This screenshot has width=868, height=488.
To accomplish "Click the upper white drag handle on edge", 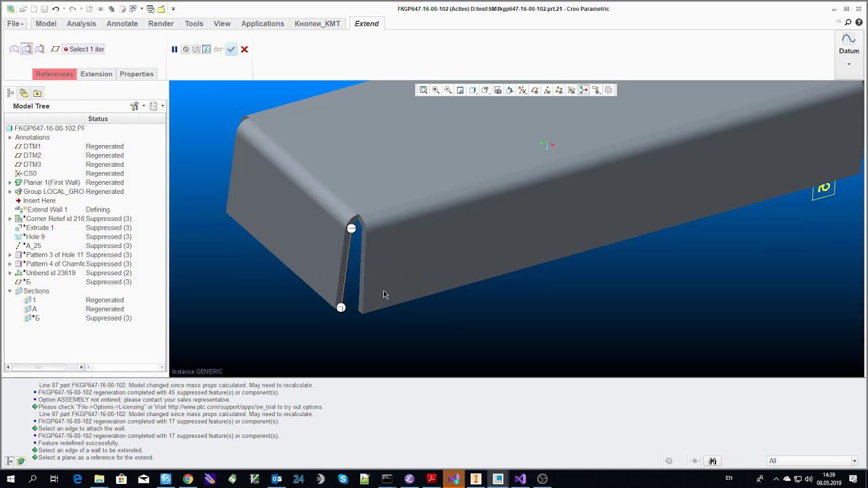I will point(351,228).
